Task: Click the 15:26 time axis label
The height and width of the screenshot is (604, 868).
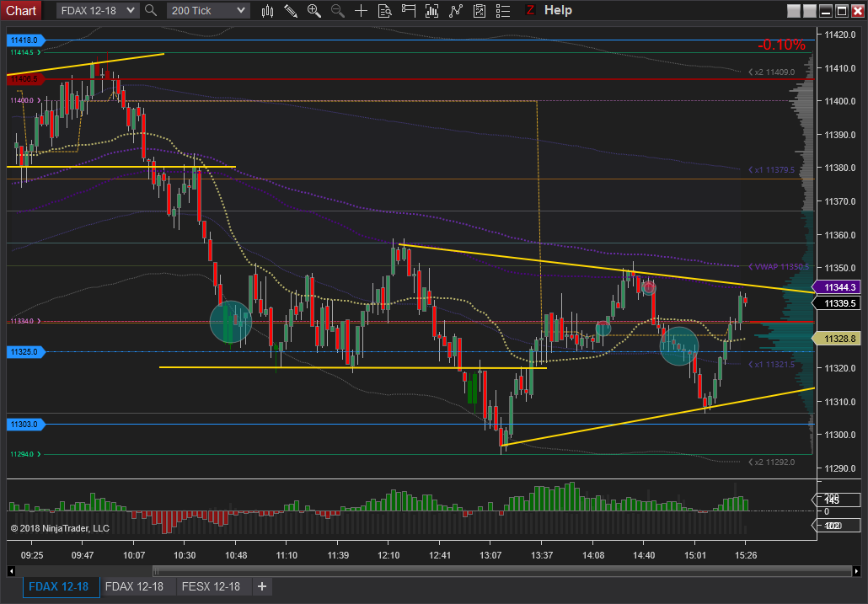Action: 745,555
